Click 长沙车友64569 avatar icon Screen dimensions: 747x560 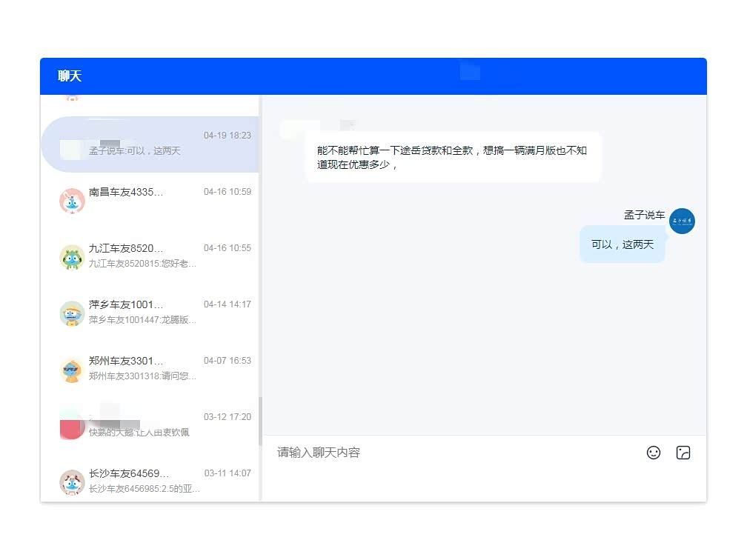(72, 481)
